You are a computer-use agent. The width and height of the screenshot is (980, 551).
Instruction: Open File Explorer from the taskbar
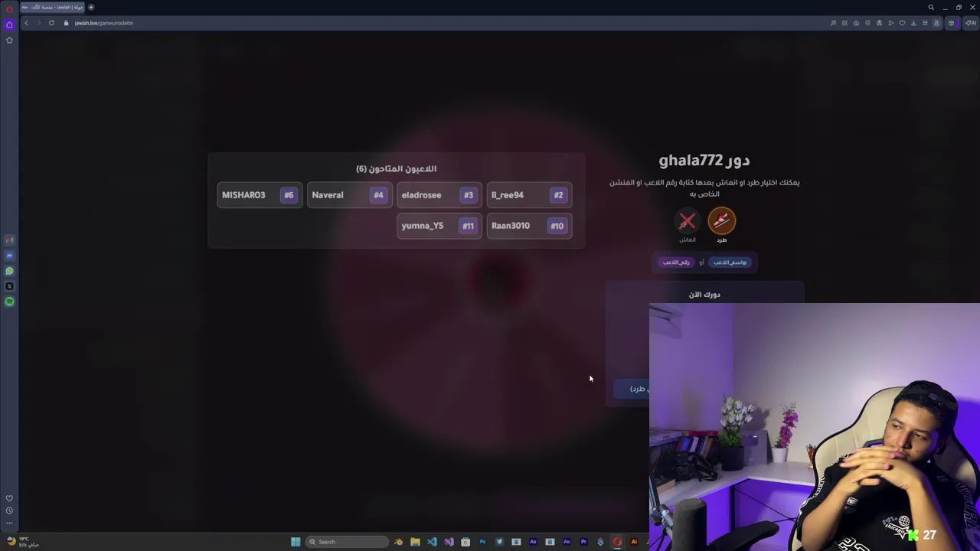(x=415, y=542)
